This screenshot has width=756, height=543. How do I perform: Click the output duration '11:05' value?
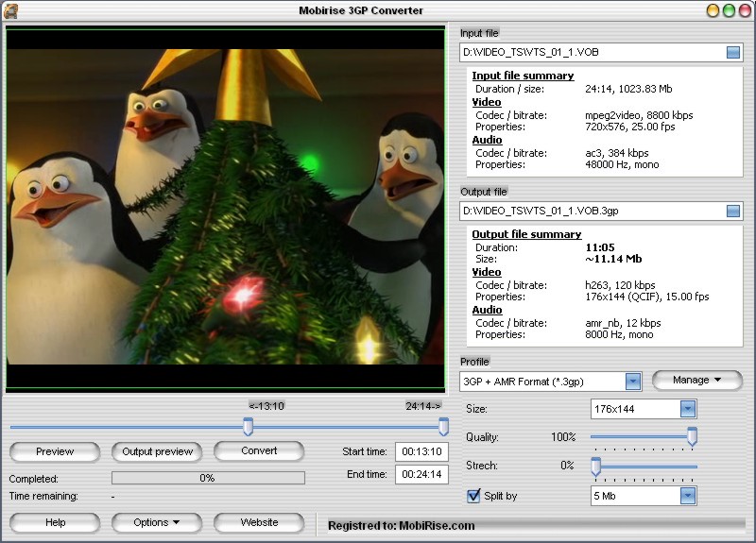point(600,247)
